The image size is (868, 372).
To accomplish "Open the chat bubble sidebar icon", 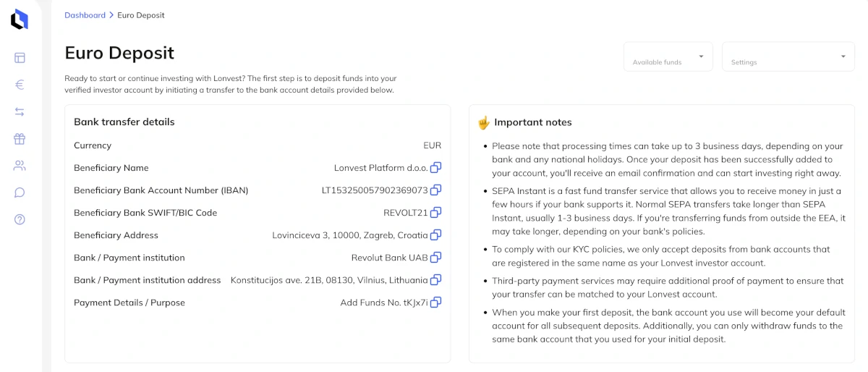I will 20,193.
